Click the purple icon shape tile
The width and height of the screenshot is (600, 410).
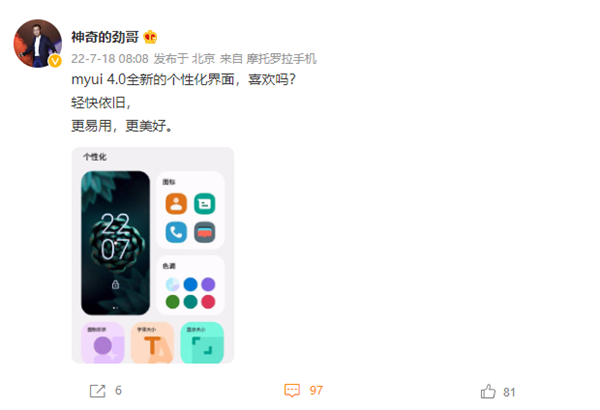[x=103, y=343]
